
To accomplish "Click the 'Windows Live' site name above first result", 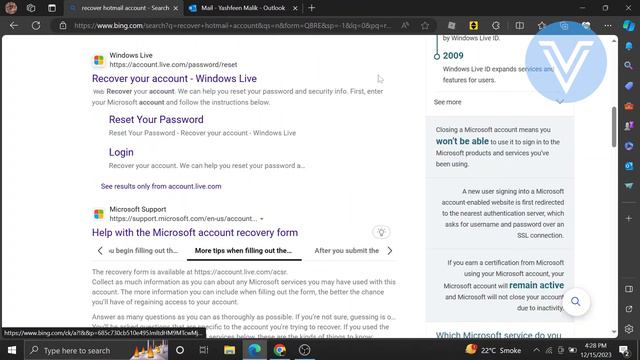I will pos(131,55).
